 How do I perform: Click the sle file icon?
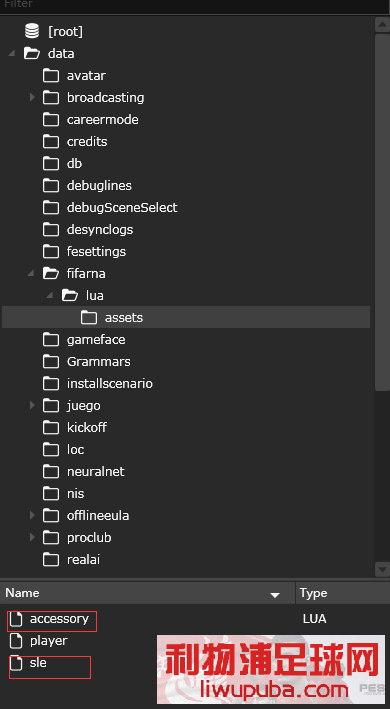(16, 663)
